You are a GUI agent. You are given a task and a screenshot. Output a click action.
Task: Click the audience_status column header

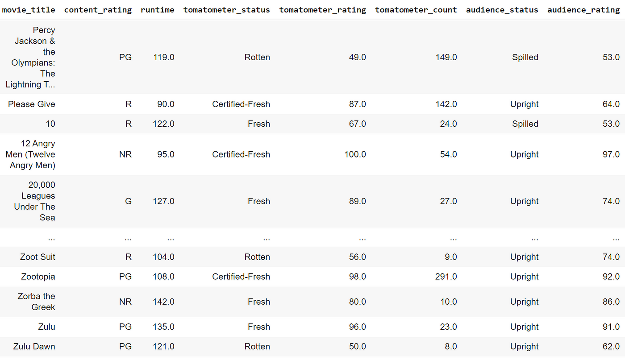click(502, 10)
